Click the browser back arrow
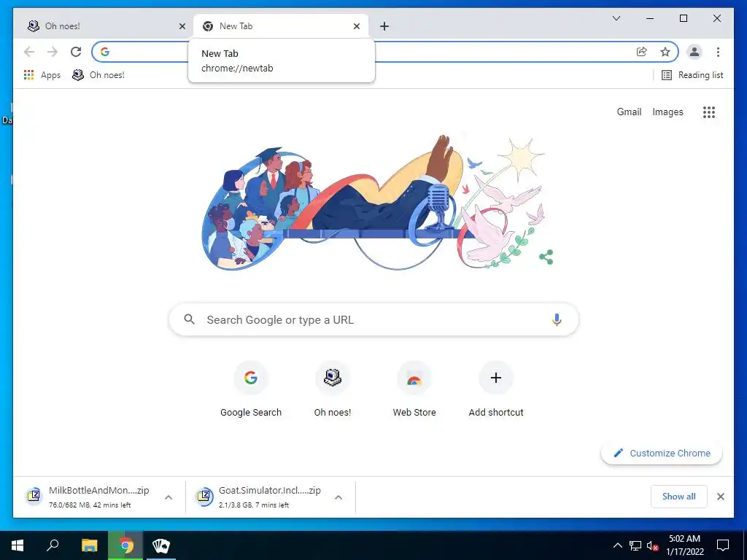Screen dimensions: 747x560 tap(29, 52)
